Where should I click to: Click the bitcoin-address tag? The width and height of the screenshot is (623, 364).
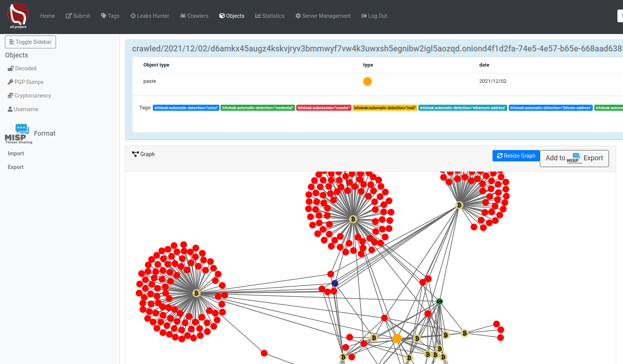point(550,108)
